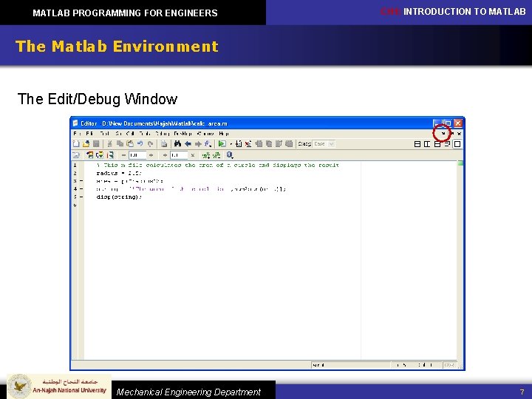Click the Open file folder icon

tap(86, 144)
